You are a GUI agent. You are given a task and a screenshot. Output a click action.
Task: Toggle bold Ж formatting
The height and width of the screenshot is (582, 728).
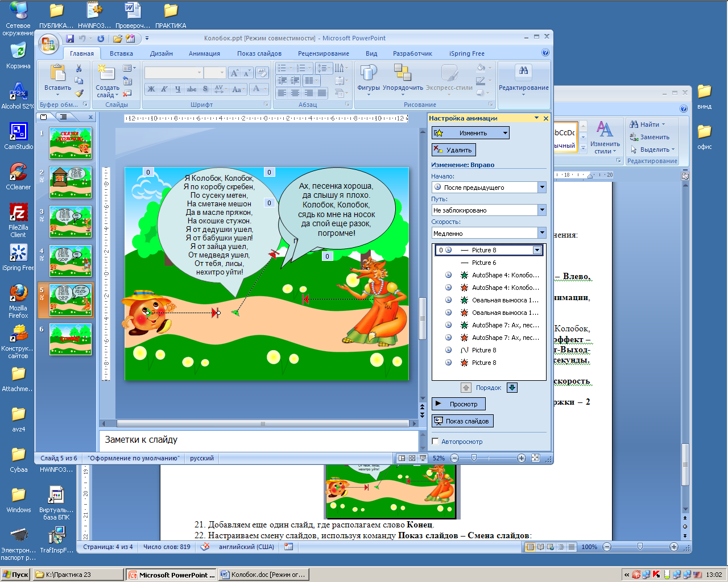(151, 89)
